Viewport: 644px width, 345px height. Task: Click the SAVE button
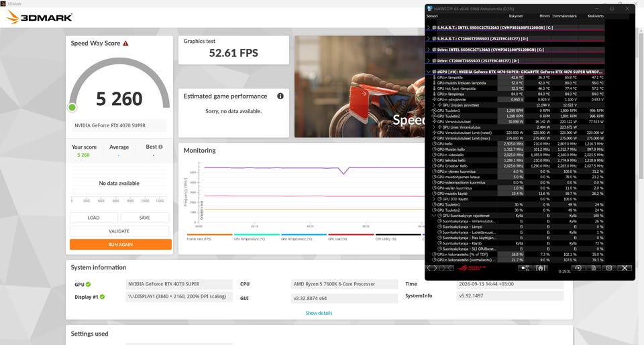click(x=145, y=218)
